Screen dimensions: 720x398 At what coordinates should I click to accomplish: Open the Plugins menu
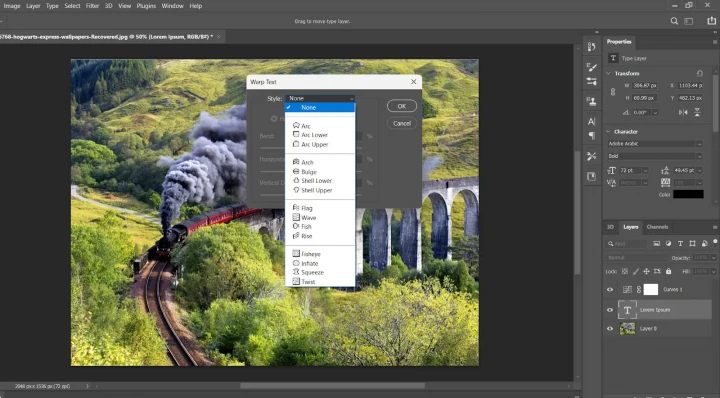pyautogui.click(x=146, y=6)
